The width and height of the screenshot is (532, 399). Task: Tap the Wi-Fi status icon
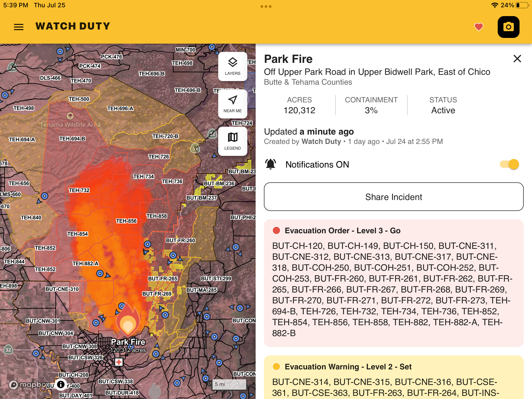tap(495, 5)
